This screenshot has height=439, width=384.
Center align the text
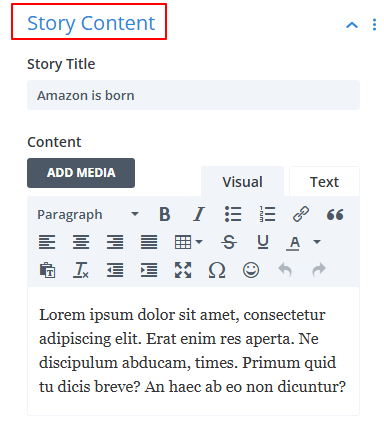tap(81, 242)
